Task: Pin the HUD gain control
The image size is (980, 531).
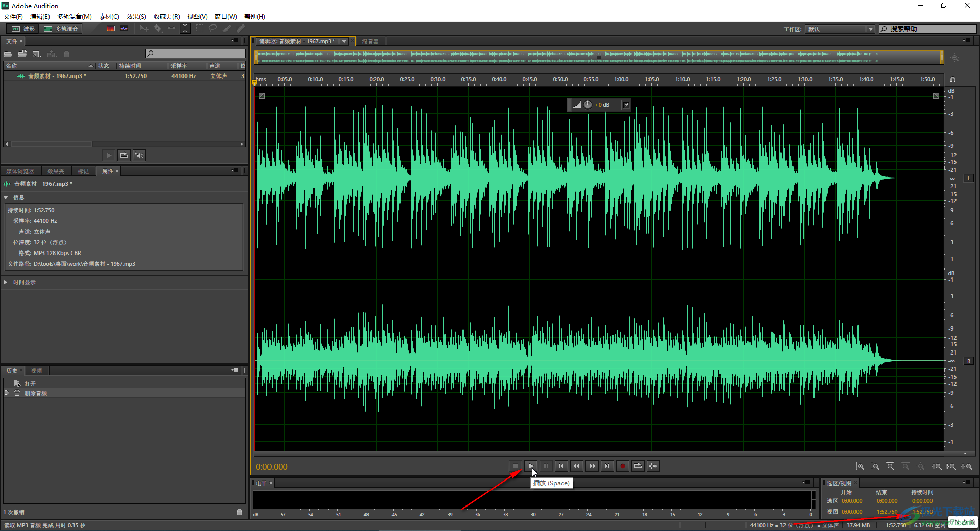Action: click(x=626, y=105)
